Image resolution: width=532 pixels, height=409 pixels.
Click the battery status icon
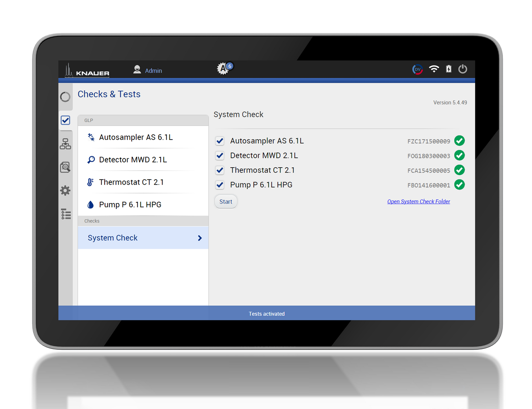449,69
